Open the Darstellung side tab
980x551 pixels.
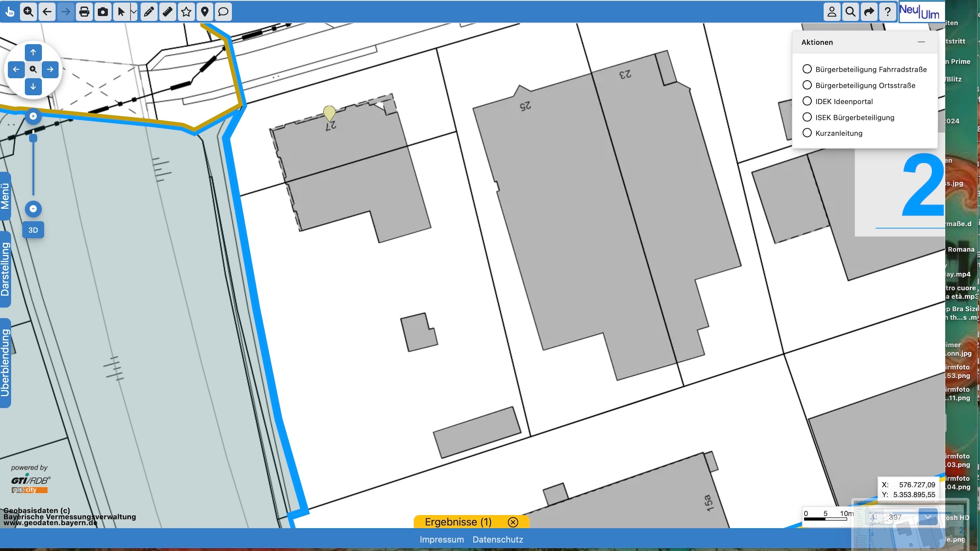[5, 269]
